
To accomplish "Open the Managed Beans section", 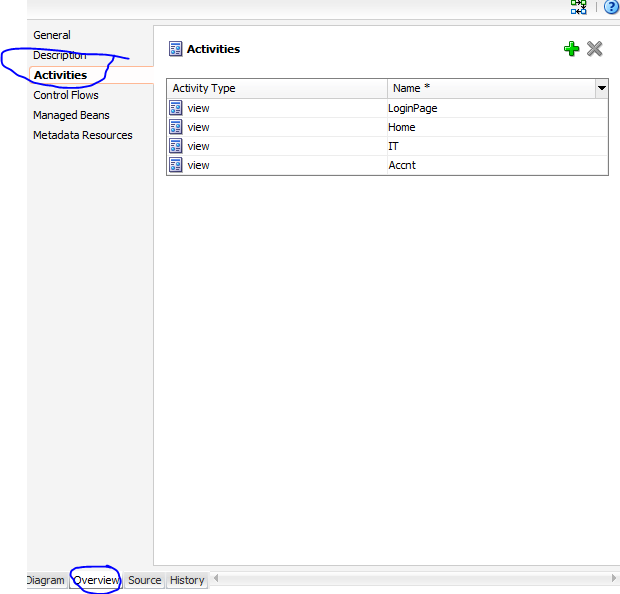I will (71, 115).
